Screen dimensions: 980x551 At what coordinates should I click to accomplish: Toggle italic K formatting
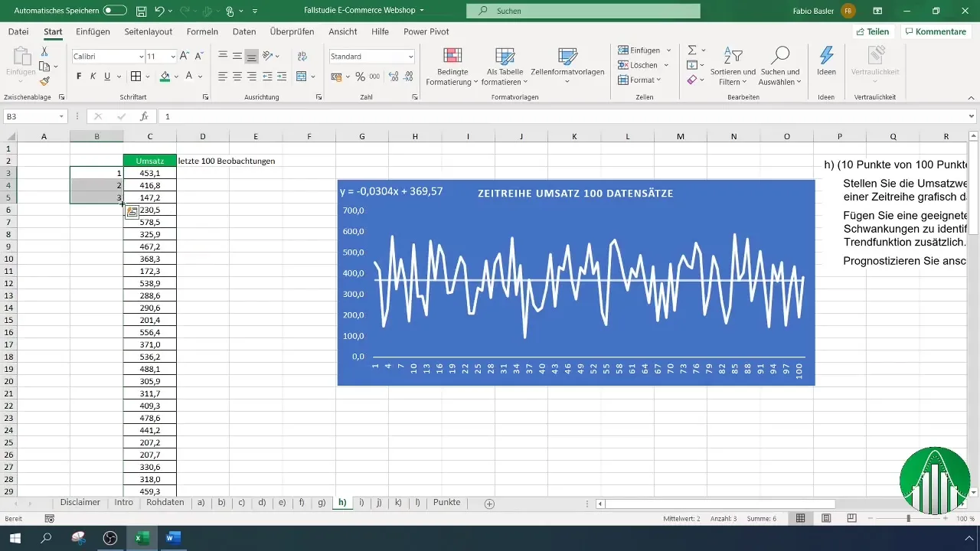pos(93,77)
